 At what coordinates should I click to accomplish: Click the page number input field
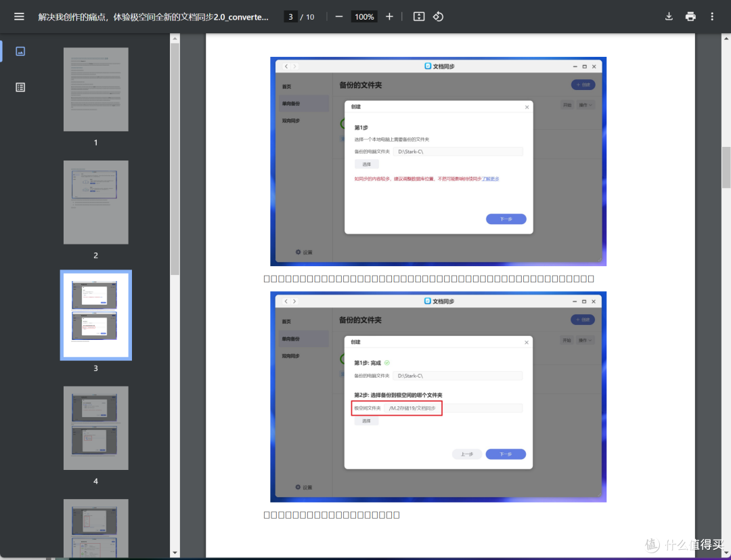(290, 17)
